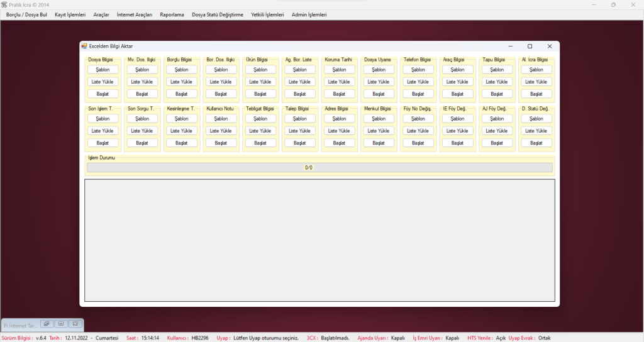
Task: Expand the Raporlama menu
Action: point(172,14)
